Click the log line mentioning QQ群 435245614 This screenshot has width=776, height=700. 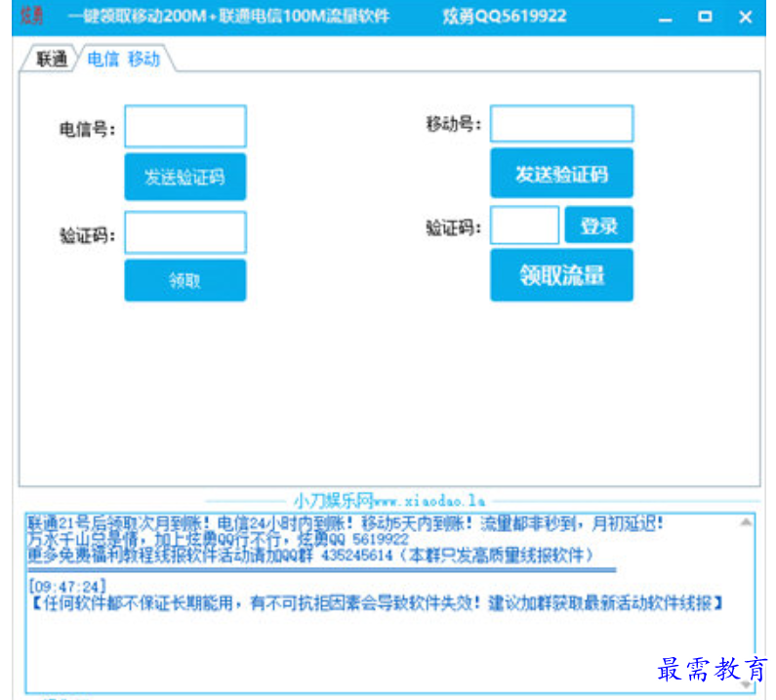click(x=310, y=556)
